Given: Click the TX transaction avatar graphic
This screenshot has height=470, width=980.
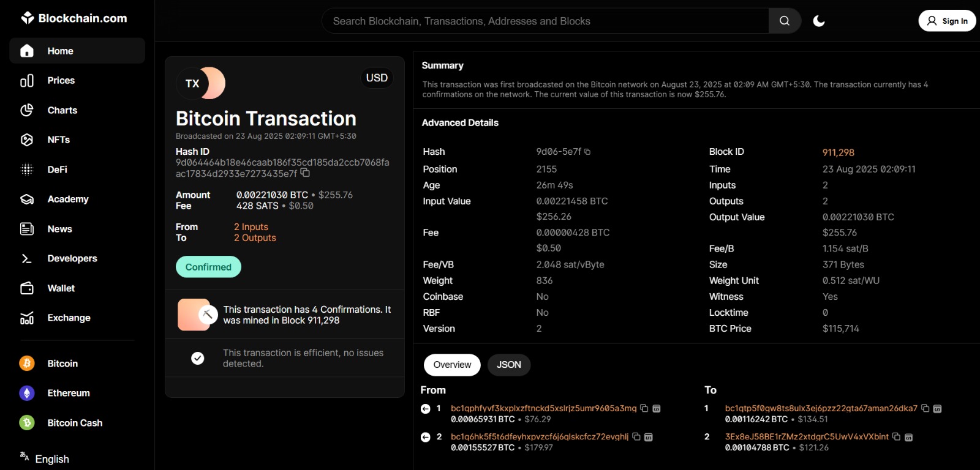Looking at the screenshot, I should coord(201,83).
